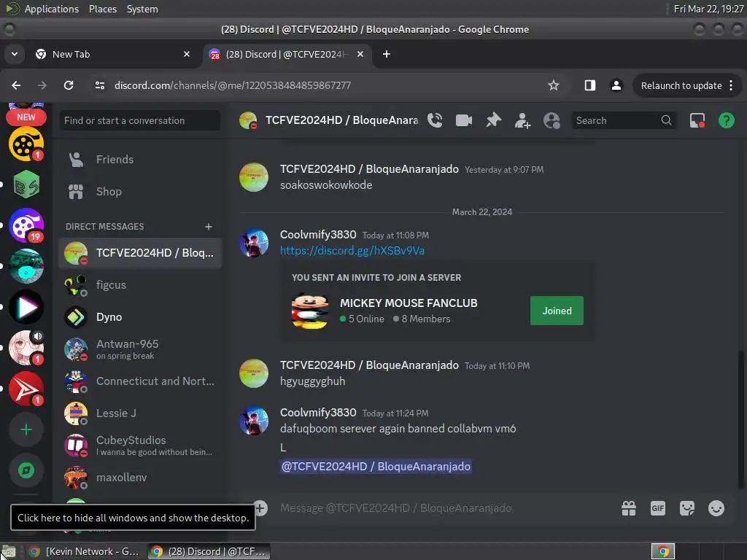The width and height of the screenshot is (747, 560).
Task: Click the clock showing Fri Mar 22
Action: (708, 9)
